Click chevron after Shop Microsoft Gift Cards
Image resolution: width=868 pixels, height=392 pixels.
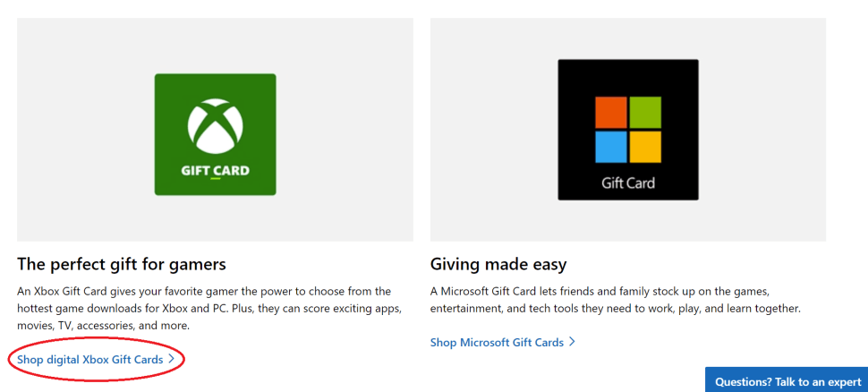(x=573, y=342)
